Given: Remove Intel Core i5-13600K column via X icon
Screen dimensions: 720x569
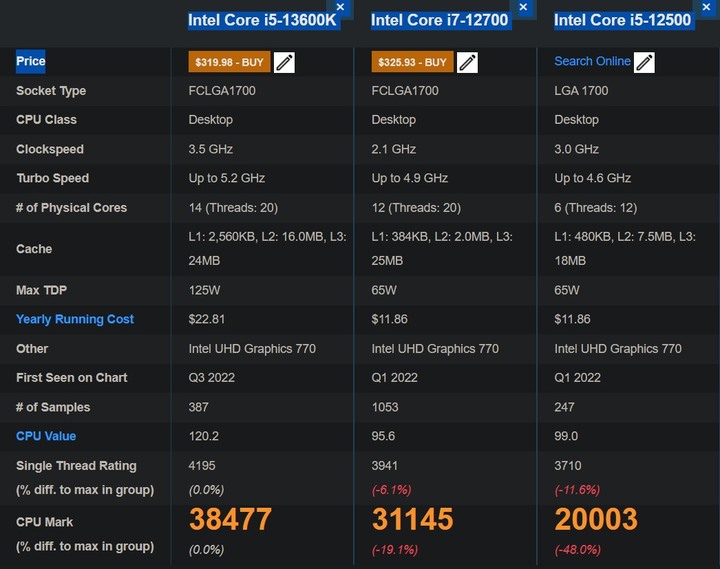Looking at the screenshot, I should (340, 7).
